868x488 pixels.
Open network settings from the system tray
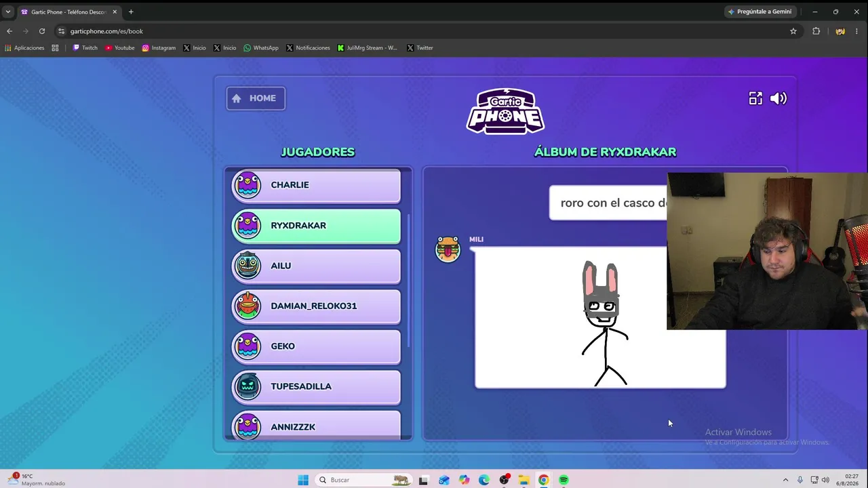tap(814, 480)
